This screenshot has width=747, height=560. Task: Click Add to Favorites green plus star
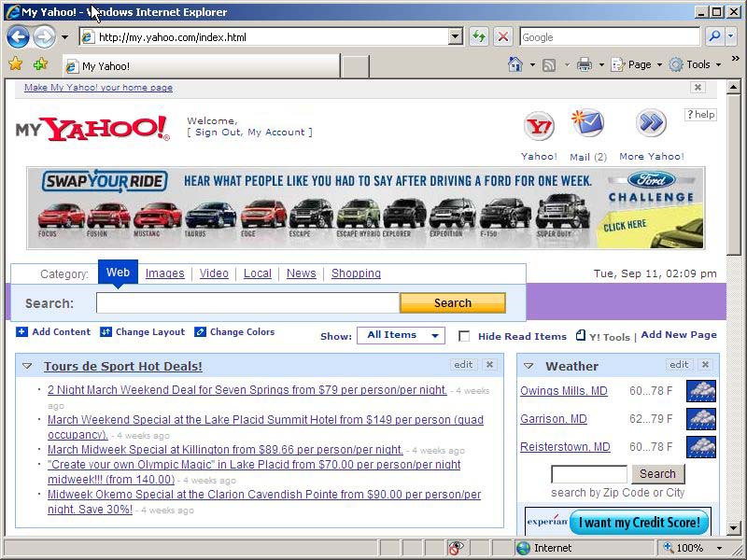point(40,63)
